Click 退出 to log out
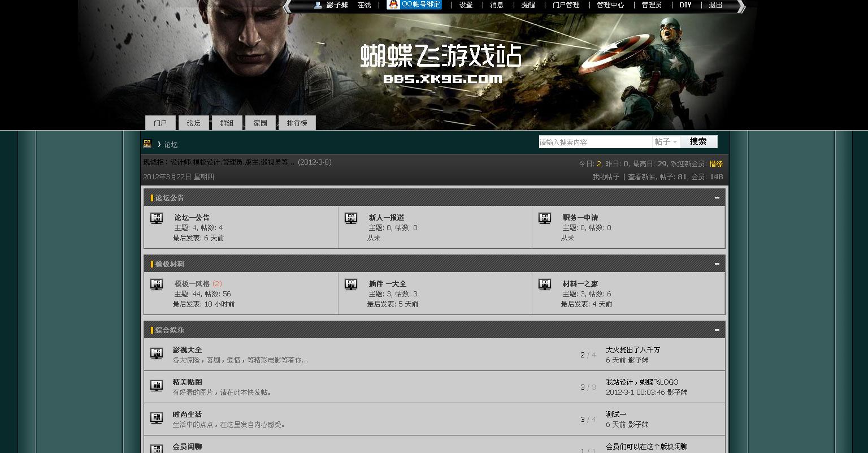 tap(716, 5)
